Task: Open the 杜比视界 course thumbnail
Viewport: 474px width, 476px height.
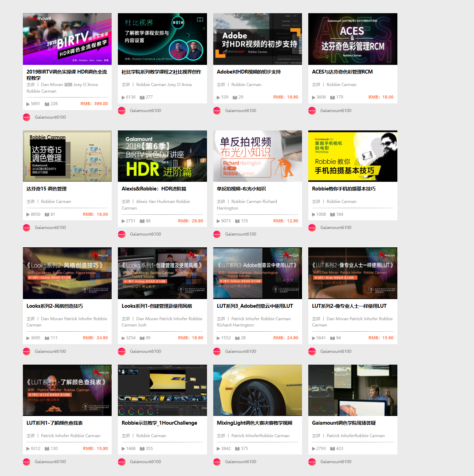Action: [x=162, y=39]
